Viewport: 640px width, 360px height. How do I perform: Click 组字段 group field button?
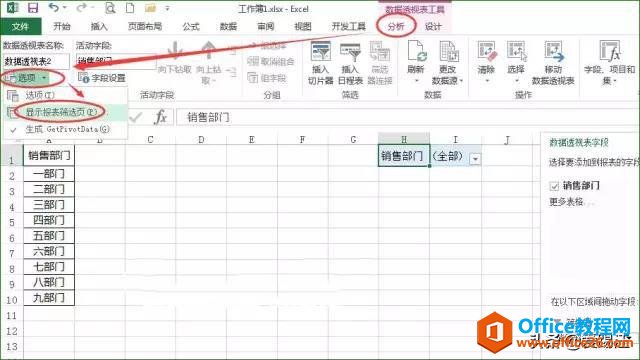point(267,78)
